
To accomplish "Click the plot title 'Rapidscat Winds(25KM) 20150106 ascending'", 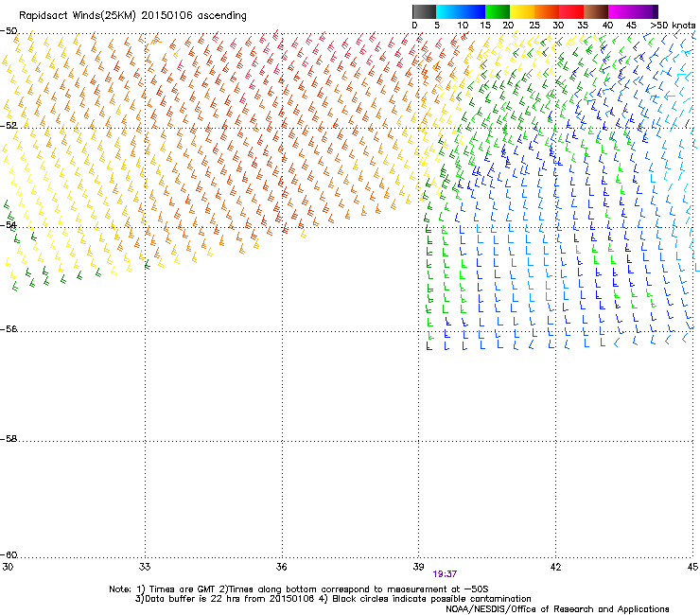I will (132, 16).
